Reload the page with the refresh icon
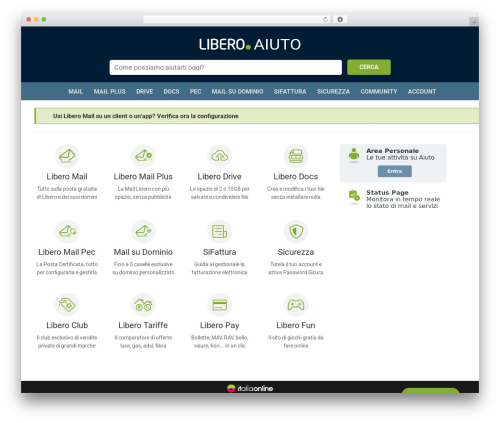 pos(325,19)
